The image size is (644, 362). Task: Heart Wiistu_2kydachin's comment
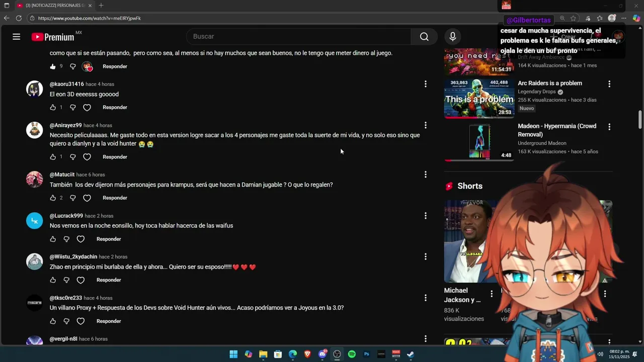[80, 280]
